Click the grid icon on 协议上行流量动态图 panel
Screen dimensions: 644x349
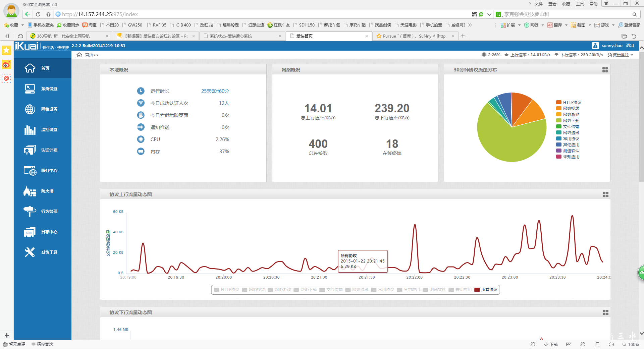tap(606, 194)
